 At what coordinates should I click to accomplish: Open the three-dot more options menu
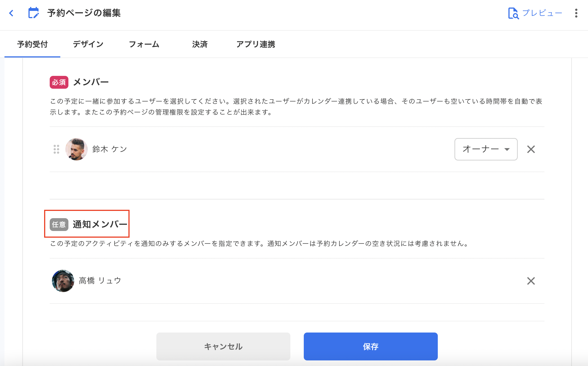pyautogui.click(x=576, y=13)
